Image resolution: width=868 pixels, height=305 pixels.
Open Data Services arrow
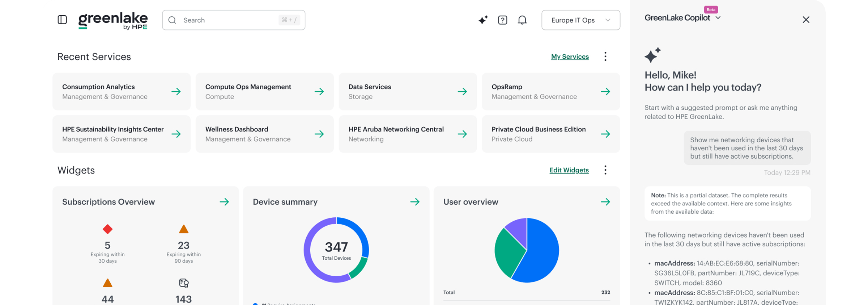[462, 92]
